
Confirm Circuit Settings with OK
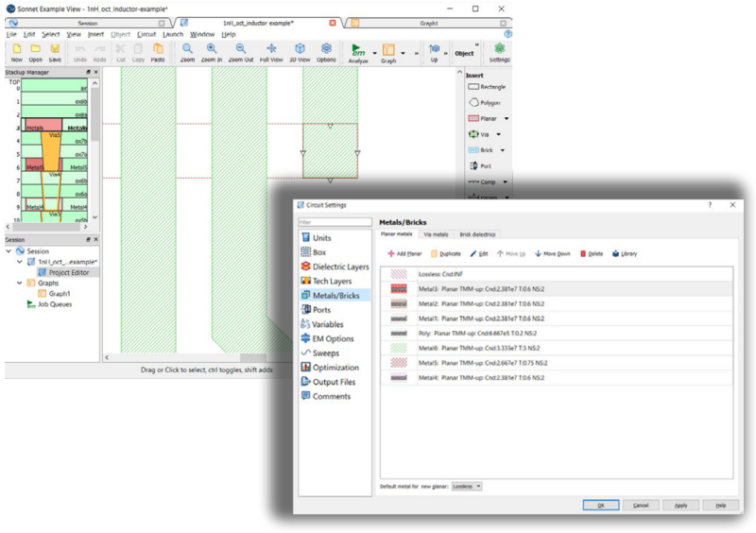601,505
